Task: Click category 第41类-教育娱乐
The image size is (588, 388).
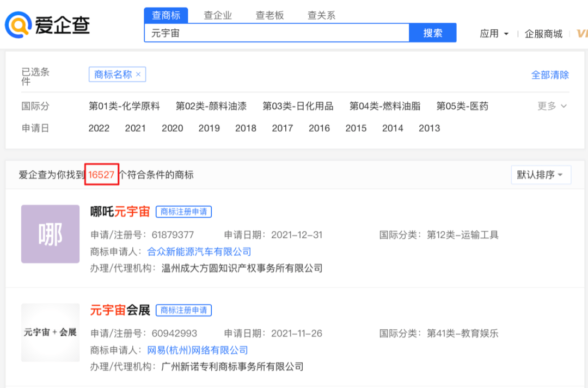Action: pos(463,334)
